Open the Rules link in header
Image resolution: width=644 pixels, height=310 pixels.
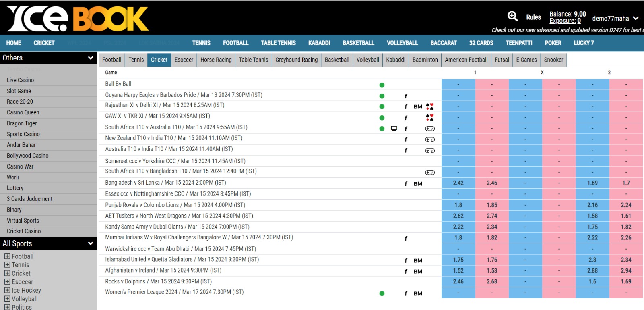533,17
